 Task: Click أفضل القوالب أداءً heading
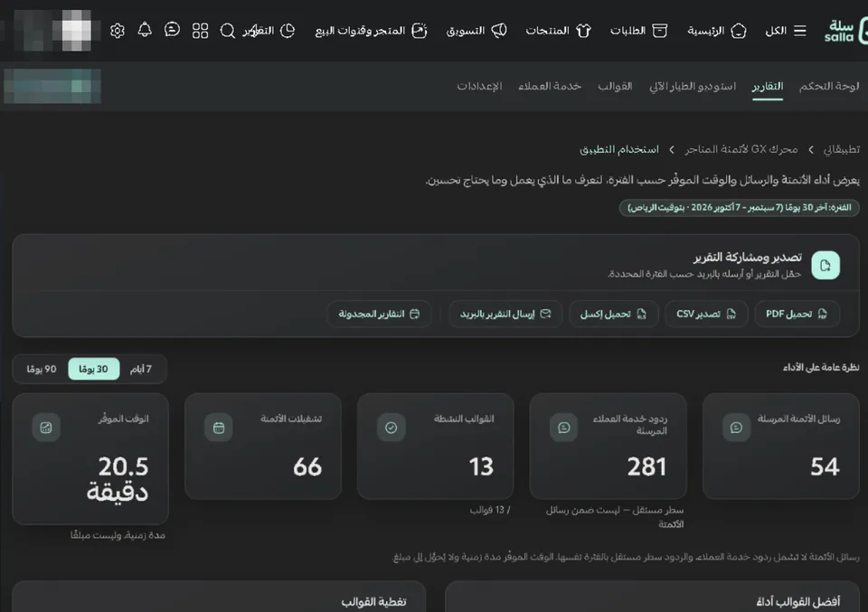pos(798,601)
